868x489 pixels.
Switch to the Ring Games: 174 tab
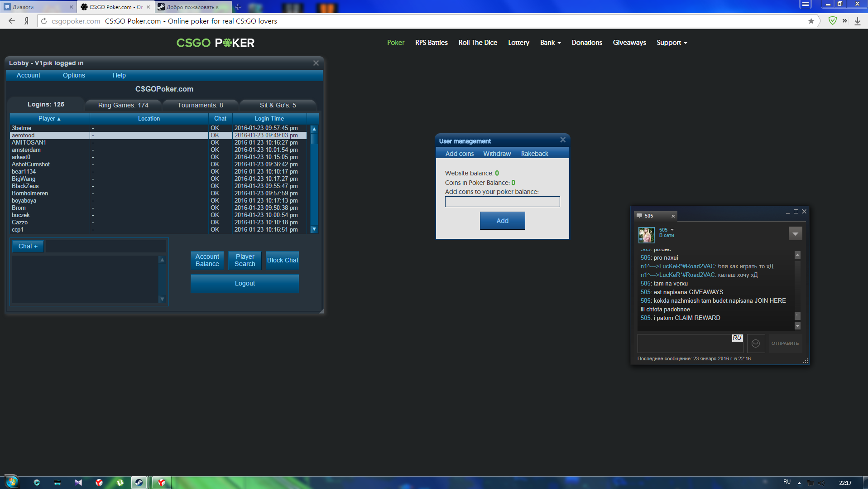coord(123,105)
